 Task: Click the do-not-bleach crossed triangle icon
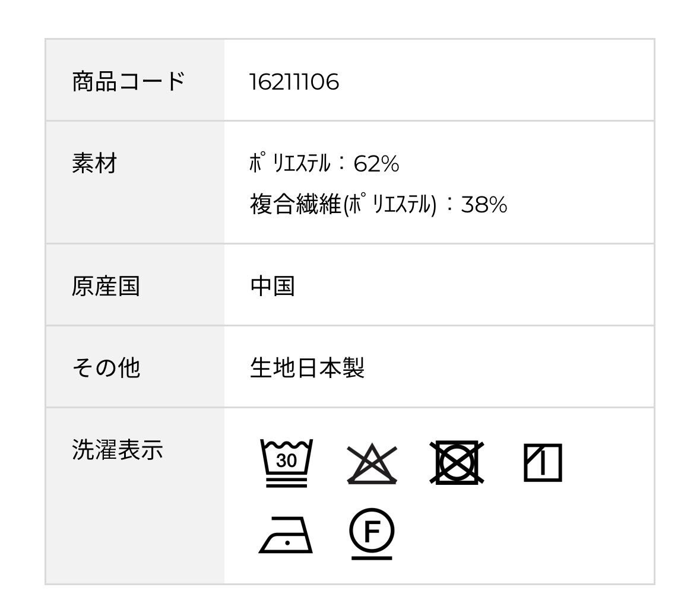pyautogui.click(x=372, y=463)
